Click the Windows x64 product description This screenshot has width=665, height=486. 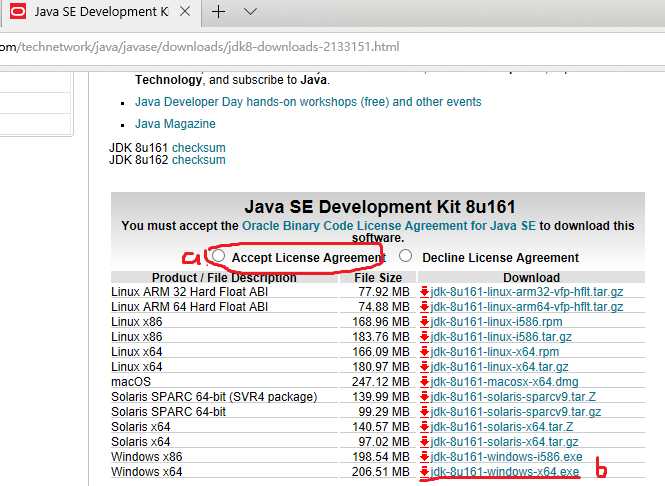[147, 472]
